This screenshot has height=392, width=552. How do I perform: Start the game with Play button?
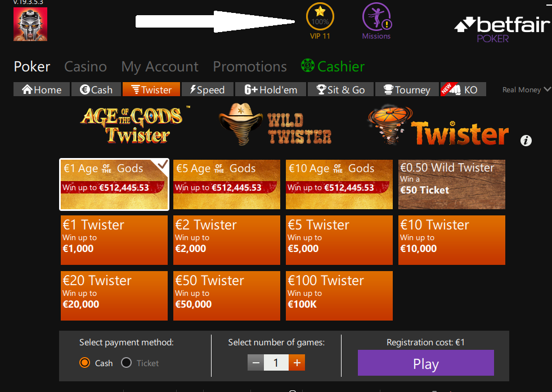(425, 363)
